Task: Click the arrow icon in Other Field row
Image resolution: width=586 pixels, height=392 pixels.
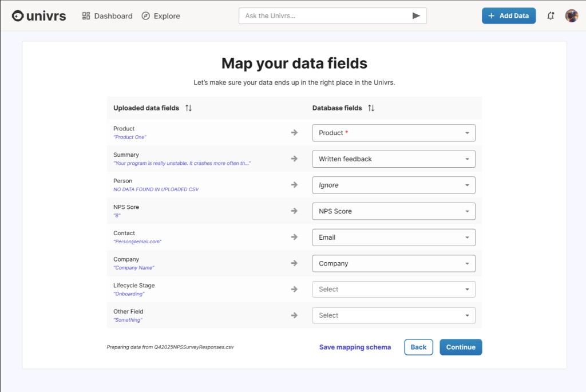Action: pyautogui.click(x=295, y=315)
